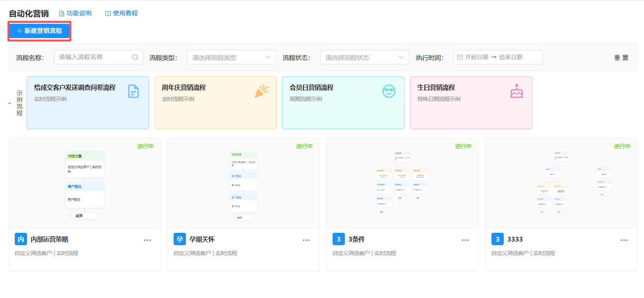Viewport: 644px width, 298px height.
Task: Click the 新建营销流程 button
Action: coord(39,31)
